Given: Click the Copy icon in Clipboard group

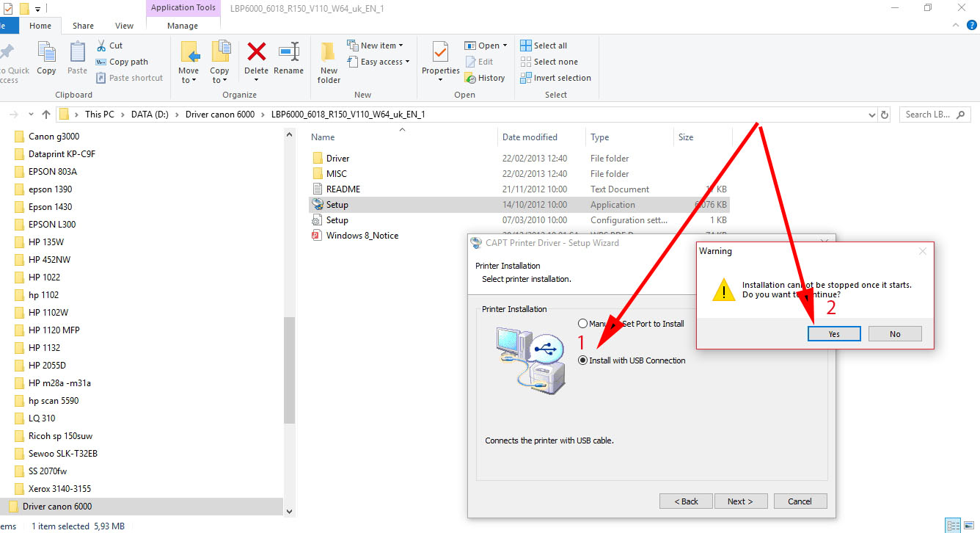Looking at the screenshot, I should pos(46,59).
